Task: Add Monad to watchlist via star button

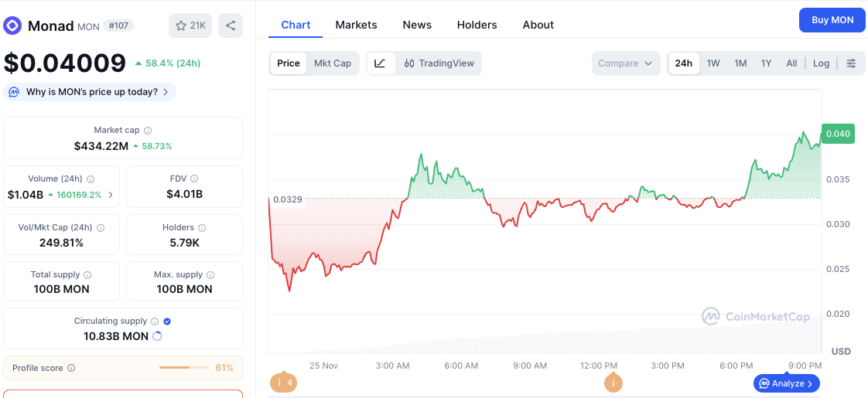Action: (x=190, y=26)
